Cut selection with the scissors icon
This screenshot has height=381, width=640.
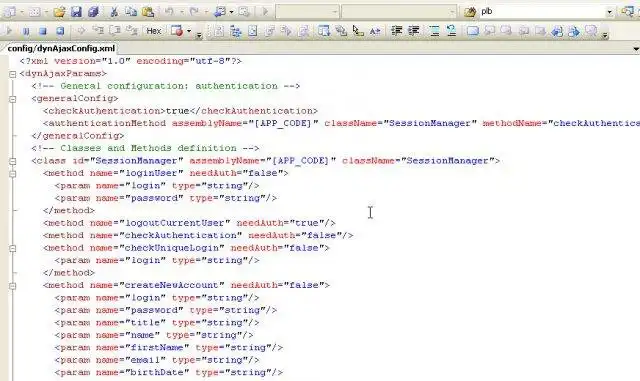click(x=114, y=12)
